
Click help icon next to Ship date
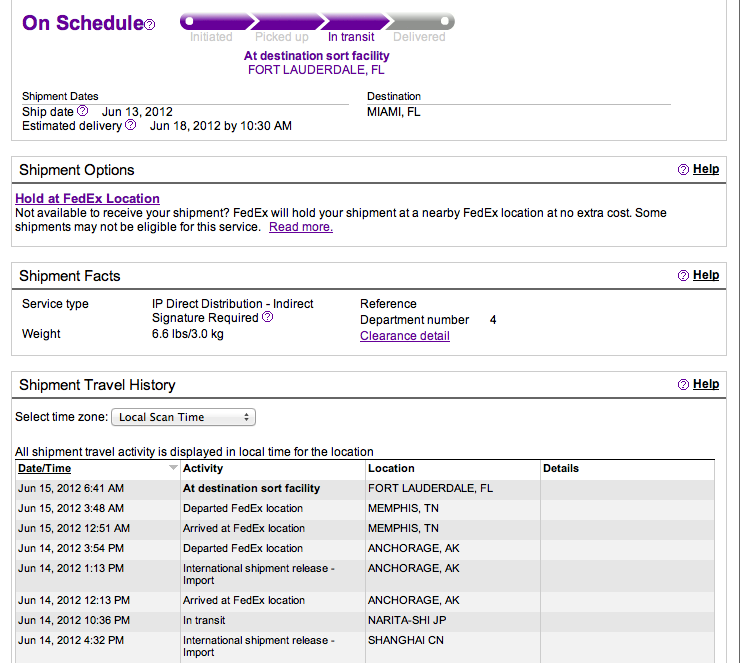pos(83,111)
